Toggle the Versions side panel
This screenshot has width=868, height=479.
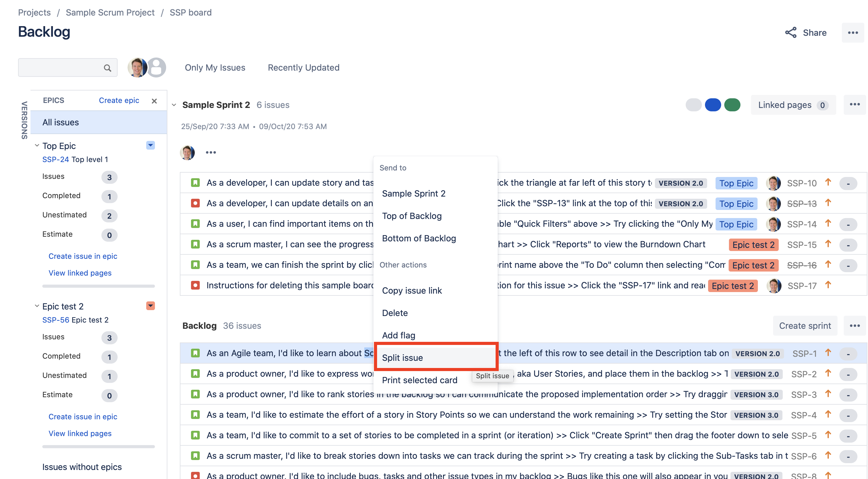24,120
